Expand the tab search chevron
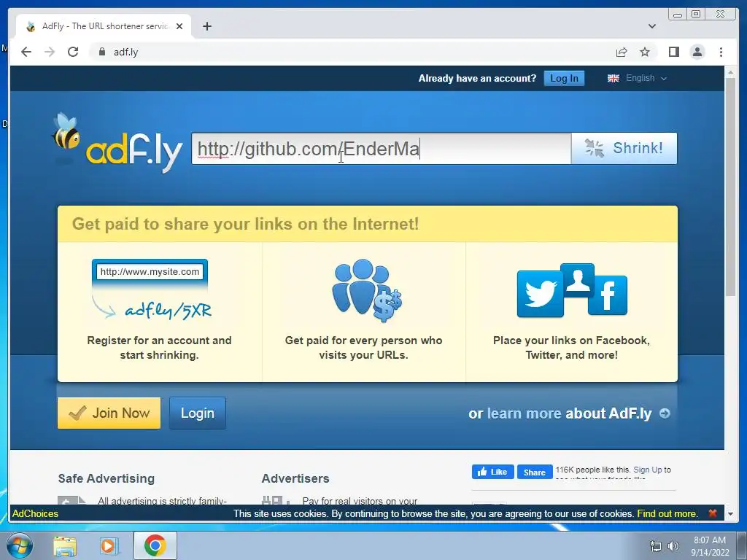The width and height of the screenshot is (747, 560). click(x=651, y=26)
